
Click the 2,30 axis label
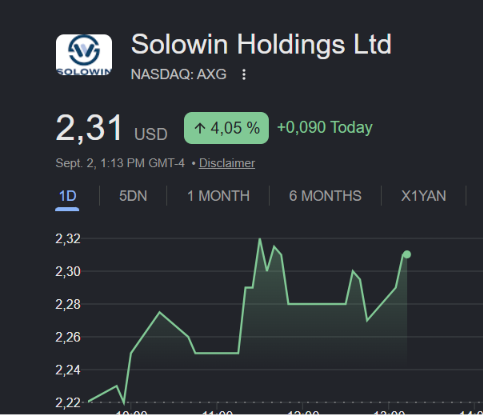(68, 272)
